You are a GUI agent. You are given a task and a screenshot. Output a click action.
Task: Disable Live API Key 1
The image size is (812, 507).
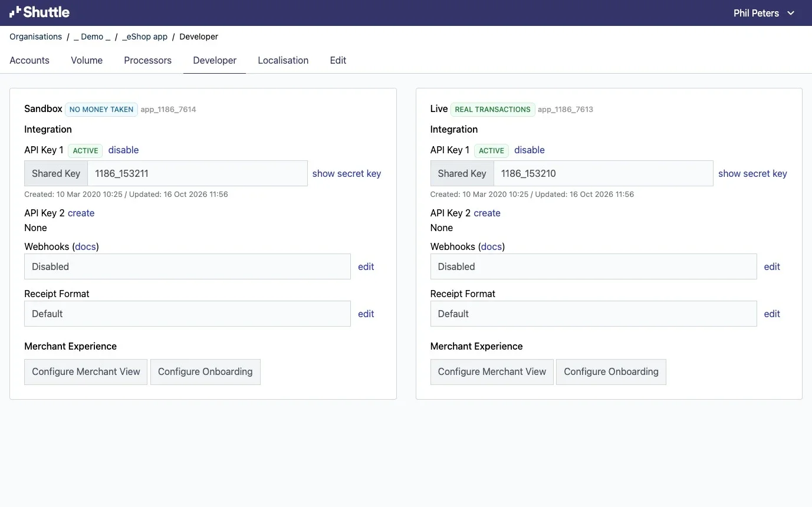(530, 150)
